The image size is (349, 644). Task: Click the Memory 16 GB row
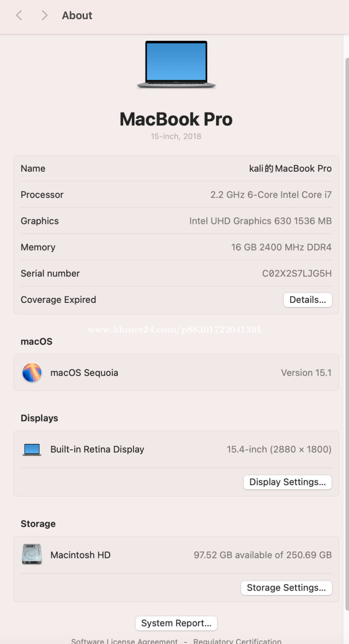click(x=176, y=248)
